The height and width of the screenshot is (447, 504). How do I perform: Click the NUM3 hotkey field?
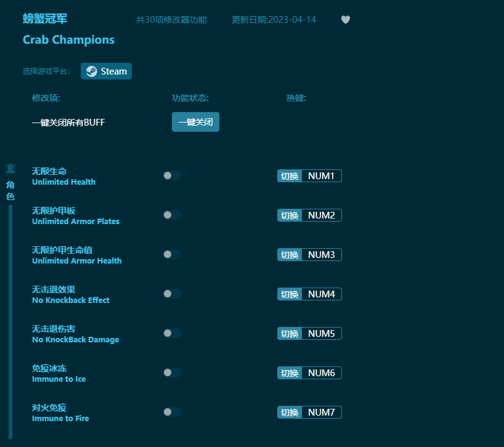[321, 255]
